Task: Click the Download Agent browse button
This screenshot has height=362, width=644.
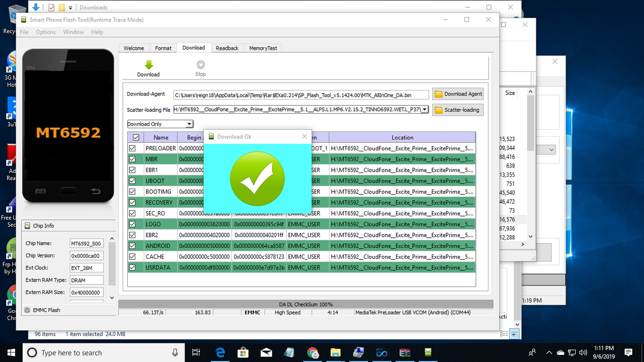Action: click(x=458, y=94)
